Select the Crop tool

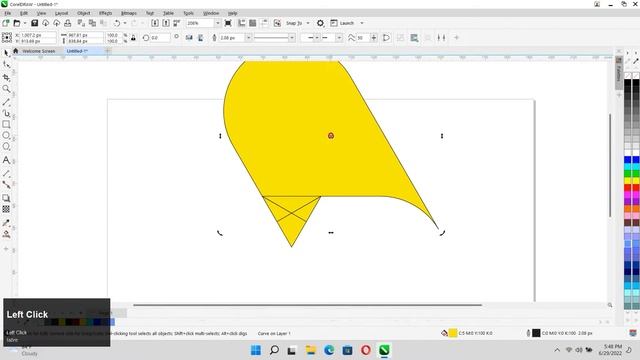point(6,78)
